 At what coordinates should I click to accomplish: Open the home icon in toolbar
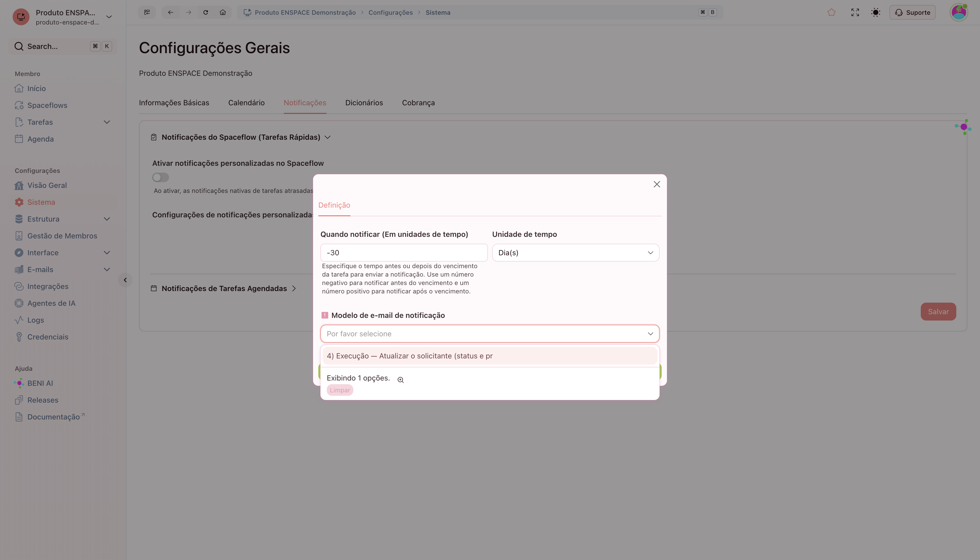tap(223, 12)
